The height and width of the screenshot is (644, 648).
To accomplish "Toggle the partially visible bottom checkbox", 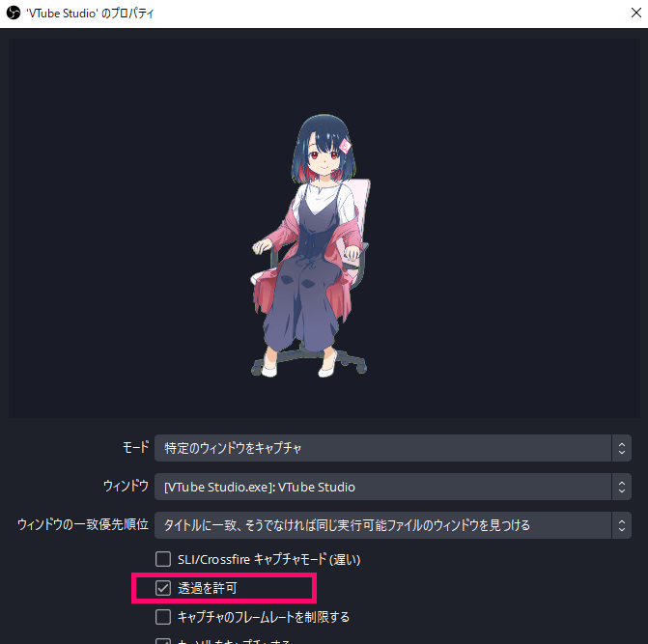I will coord(163,641).
